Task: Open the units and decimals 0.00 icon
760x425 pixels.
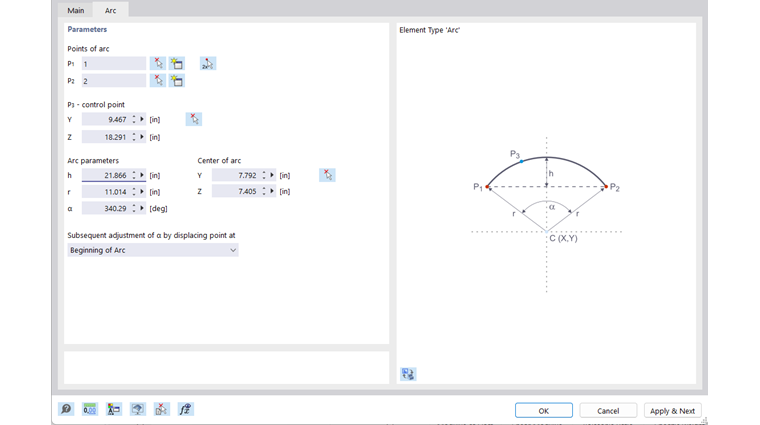Action: click(90, 409)
